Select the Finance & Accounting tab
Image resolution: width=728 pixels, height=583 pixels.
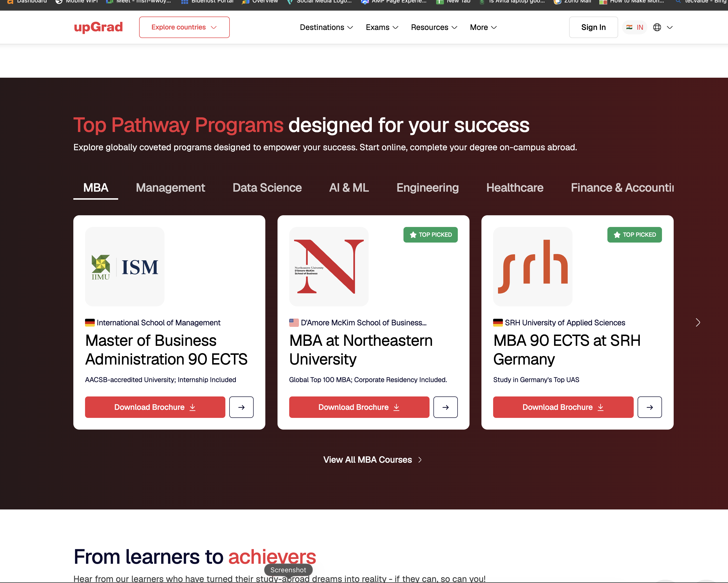(622, 188)
